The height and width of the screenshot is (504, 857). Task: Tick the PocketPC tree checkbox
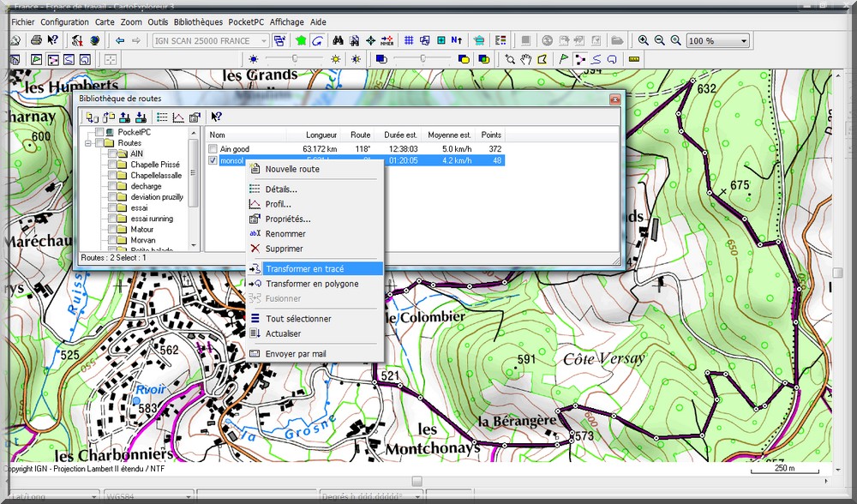99,132
